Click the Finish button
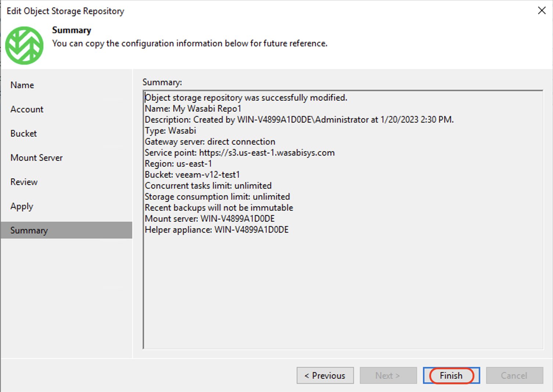Viewport: 553px width, 392px height. 451,375
